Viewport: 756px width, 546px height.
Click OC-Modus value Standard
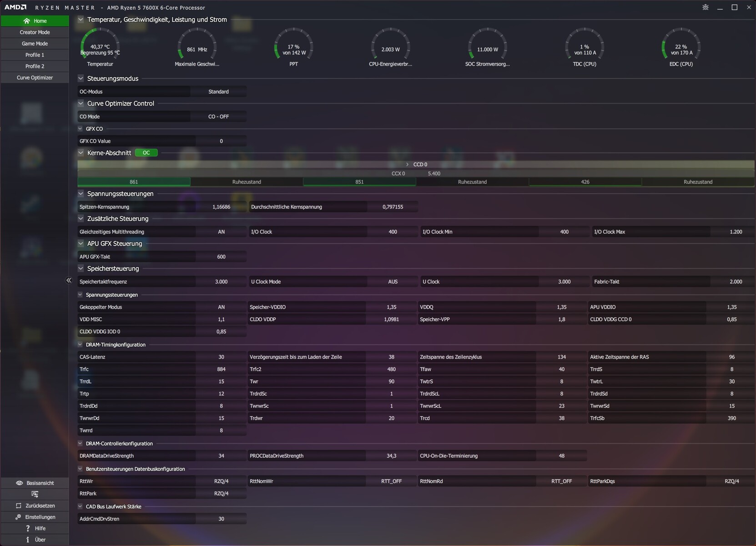(219, 91)
